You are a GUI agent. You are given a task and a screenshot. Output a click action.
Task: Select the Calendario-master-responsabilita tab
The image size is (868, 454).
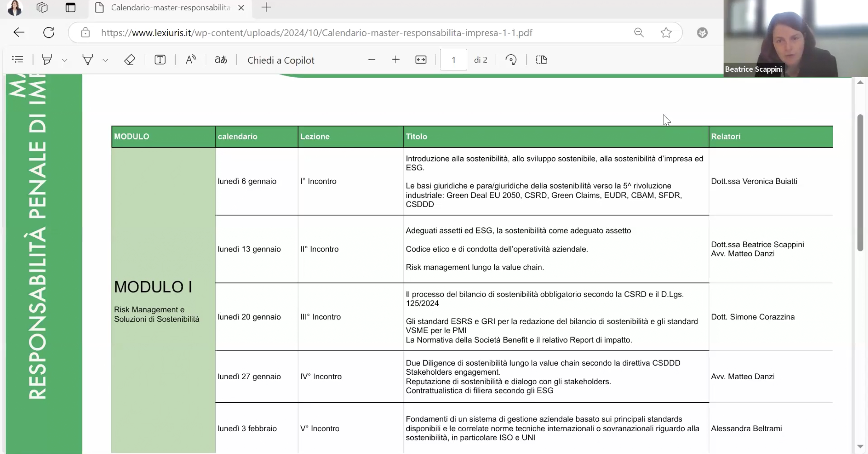(x=170, y=7)
